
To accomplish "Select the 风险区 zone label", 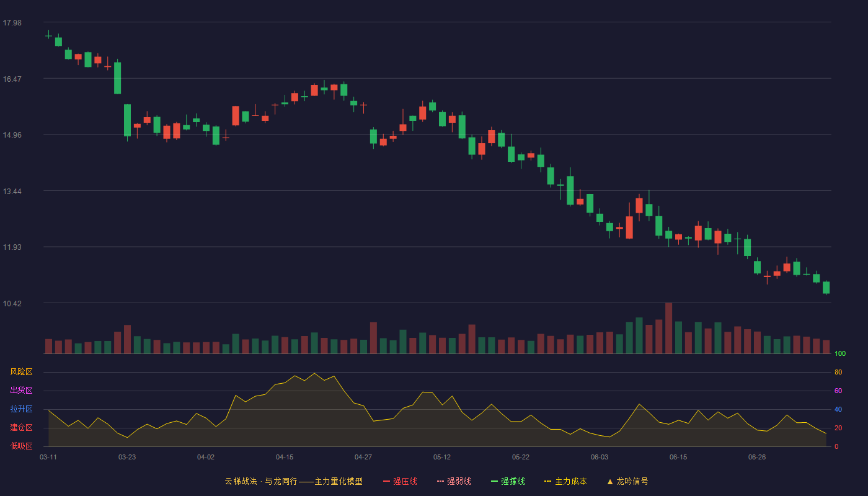I will 21,372.
